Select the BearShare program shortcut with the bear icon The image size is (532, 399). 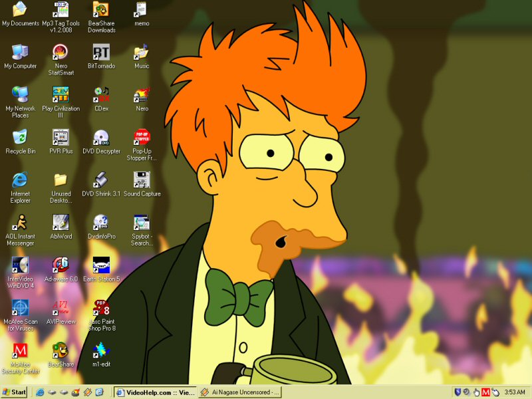[61, 355]
